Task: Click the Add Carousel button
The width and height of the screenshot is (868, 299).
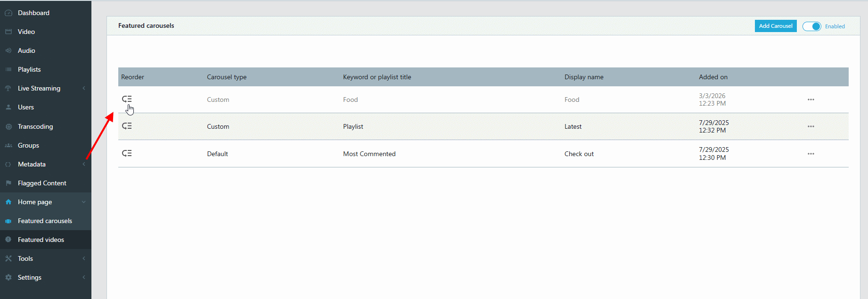Action: (x=776, y=26)
